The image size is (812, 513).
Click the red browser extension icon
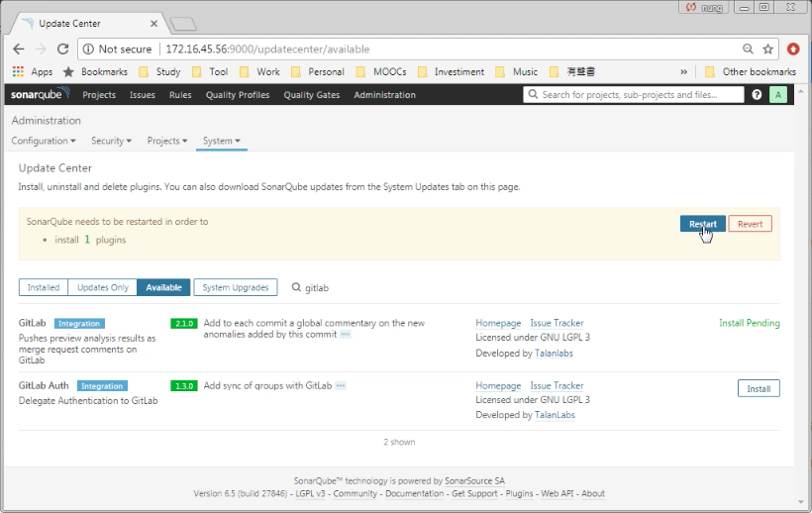pyautogui.click(x=793, y=50)
